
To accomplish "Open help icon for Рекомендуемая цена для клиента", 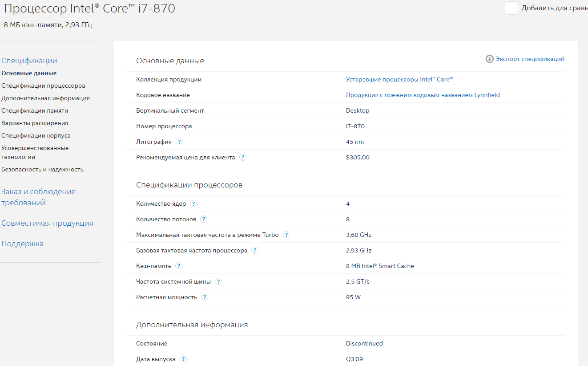I will 243,157.
